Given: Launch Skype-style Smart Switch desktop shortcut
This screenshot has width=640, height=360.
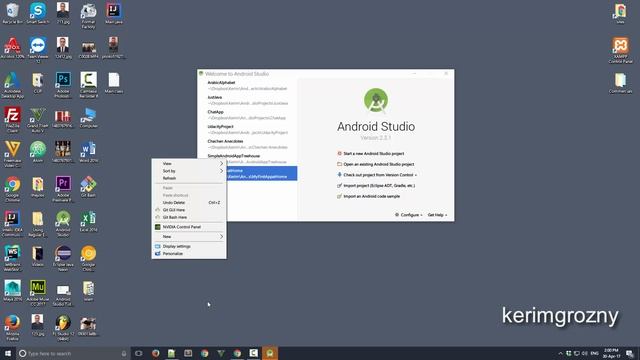Looking at the screenshot, I should 38,13.
